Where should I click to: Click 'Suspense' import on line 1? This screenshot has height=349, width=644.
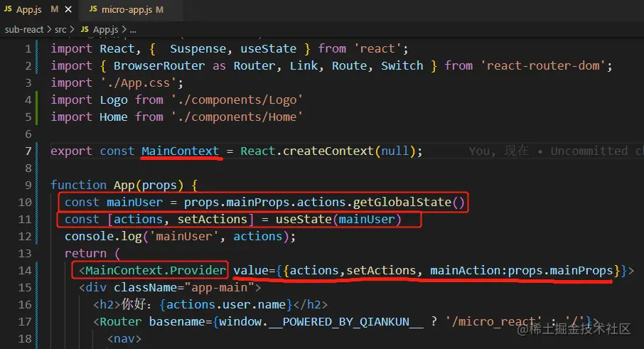[198, 49]
